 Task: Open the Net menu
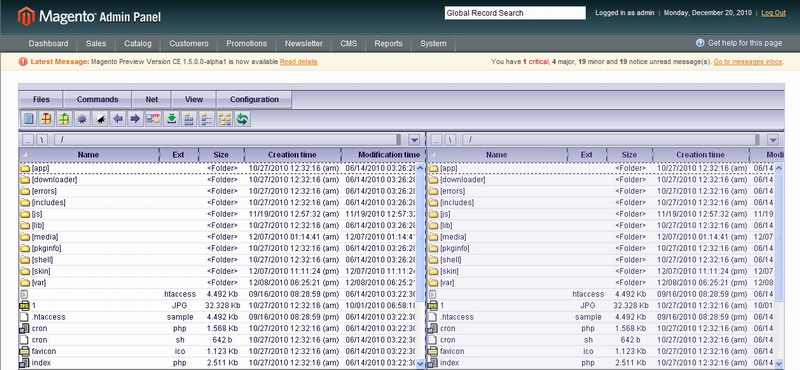pyautogui.click(x=152, y=100)
